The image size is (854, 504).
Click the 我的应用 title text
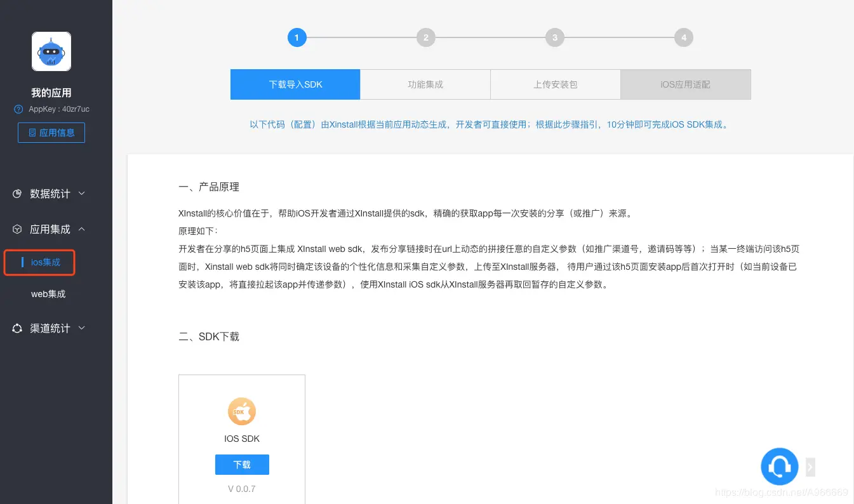(x=51, y=93)
